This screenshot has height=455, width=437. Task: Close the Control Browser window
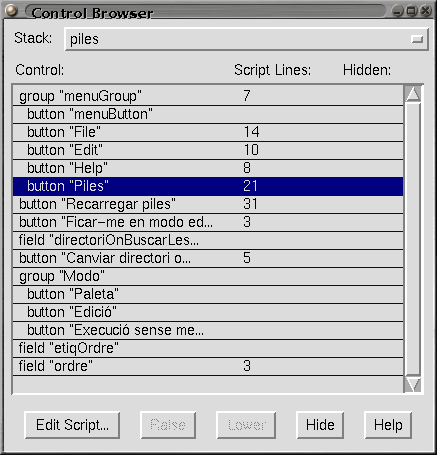point(426,11)
